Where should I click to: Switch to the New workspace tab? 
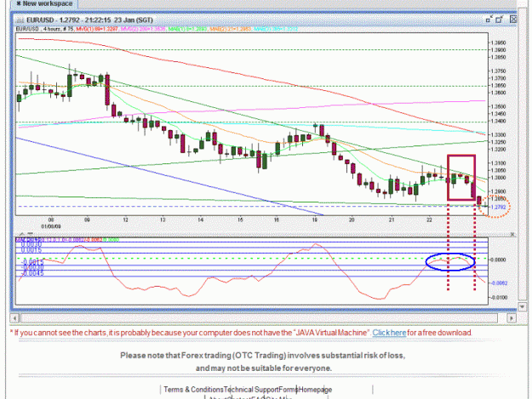[44, 3]
